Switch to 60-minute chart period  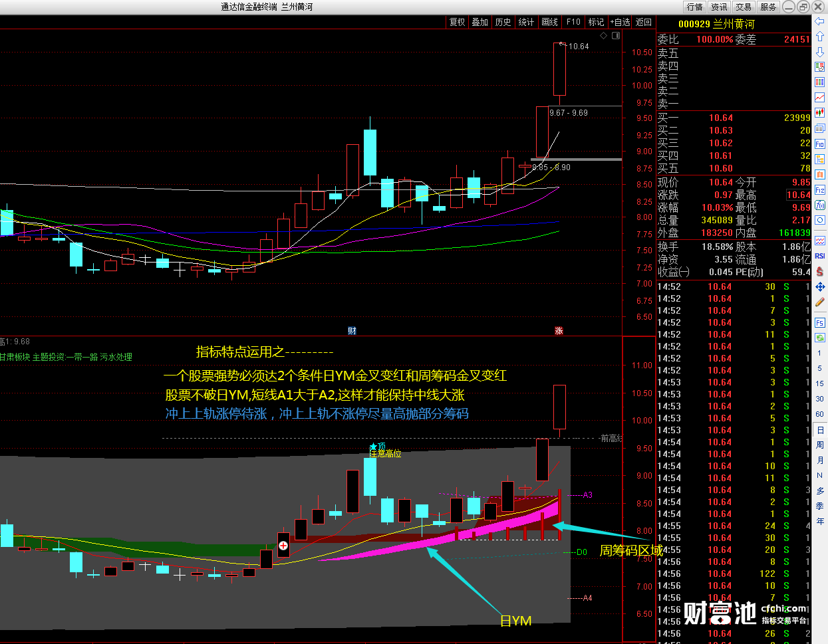820,414
